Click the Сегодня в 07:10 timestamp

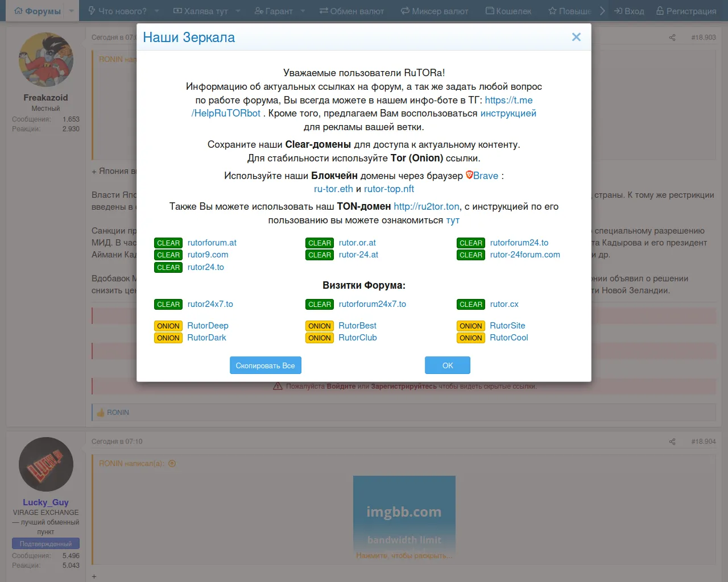coord(117,442)
